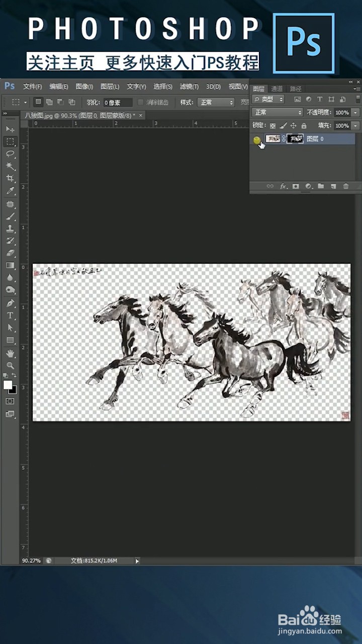Open the 编辑(E) menu

click(x=59, y=87)
